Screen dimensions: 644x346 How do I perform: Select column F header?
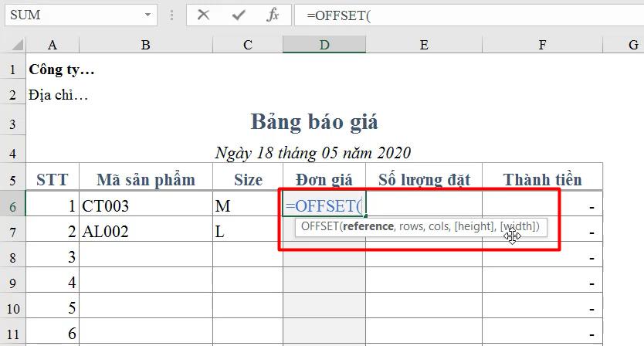click(543, 45)
